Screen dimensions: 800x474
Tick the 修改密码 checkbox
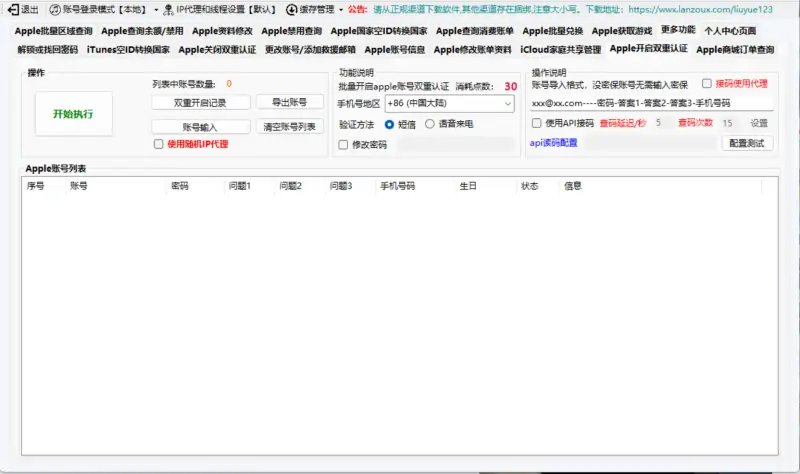point(343,145)
